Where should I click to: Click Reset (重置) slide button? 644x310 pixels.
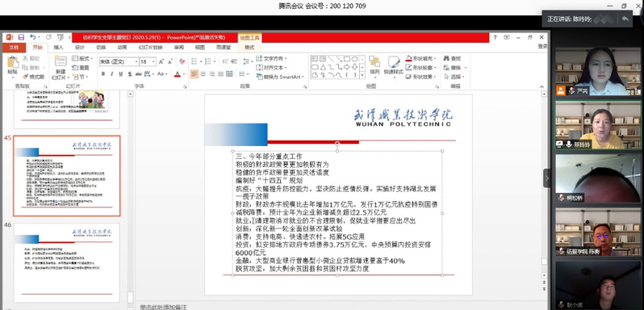click(81, 68)
